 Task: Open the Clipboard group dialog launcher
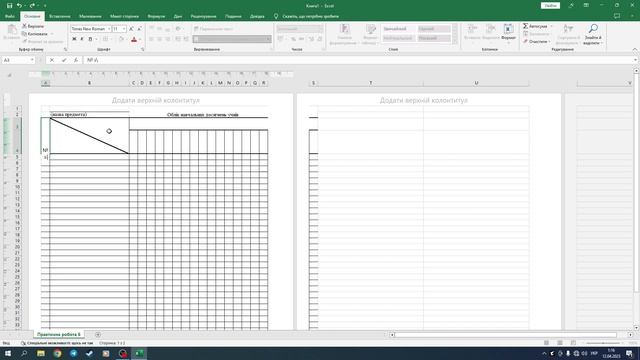pos(65,49)
